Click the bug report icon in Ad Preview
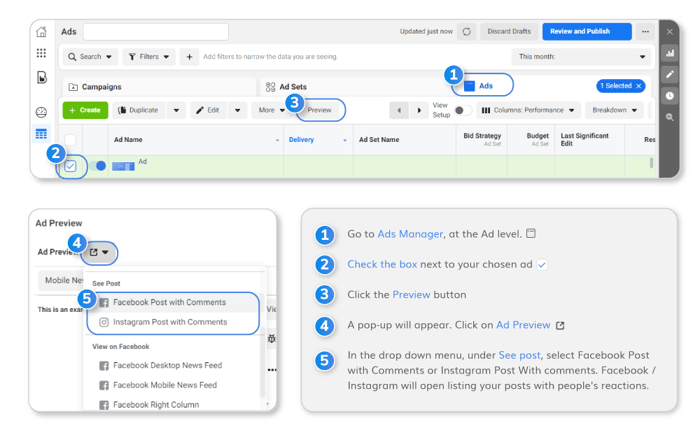 (x=271, y=339)
